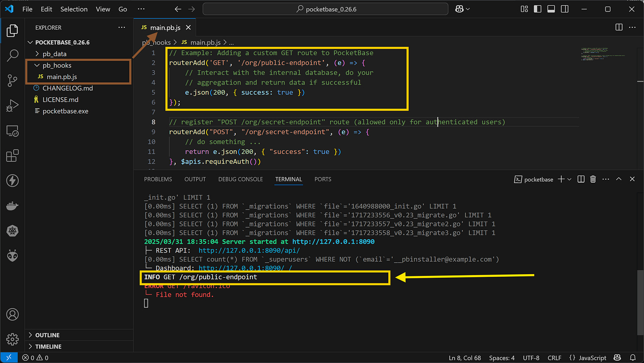644x363 pixels.
Task: Click the REST API link in terminal
Action: point(249,250)
